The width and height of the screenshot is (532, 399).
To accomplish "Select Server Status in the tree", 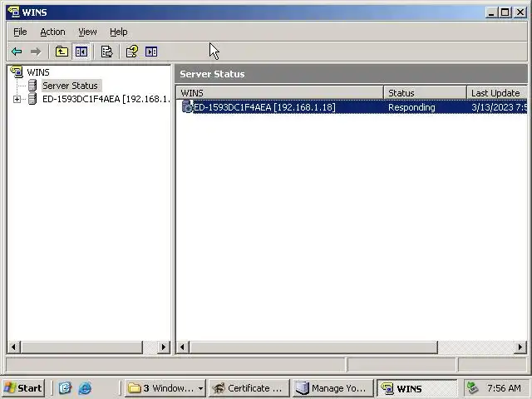I will pyautogui.click(x=70, y=86).
